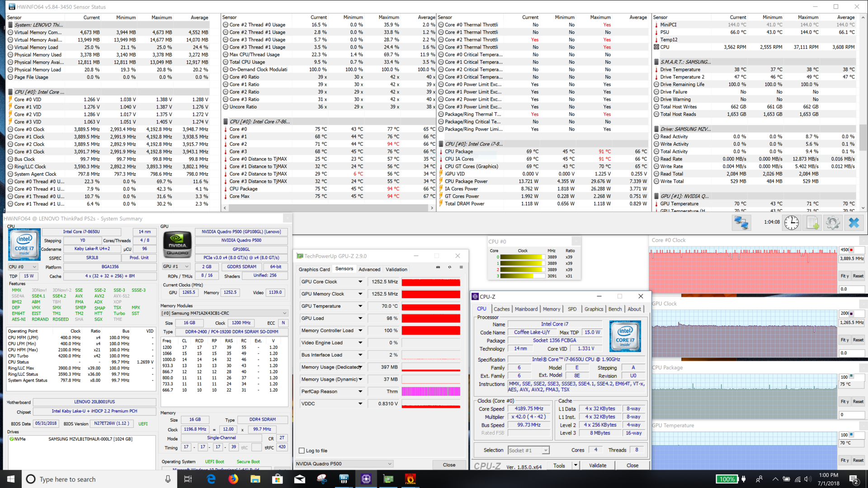The image size is (868, 488).
Task: Open the Caches tab in CPU-Z
Action: 501,309
